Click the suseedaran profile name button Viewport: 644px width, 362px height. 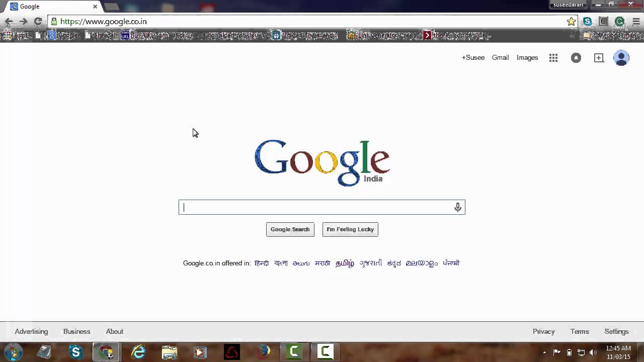(x=569, y=5)
